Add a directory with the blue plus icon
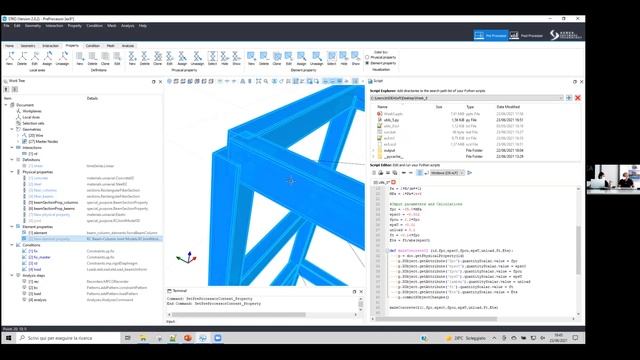Screen dimensions: 640x360 click(x=569, y=98)
